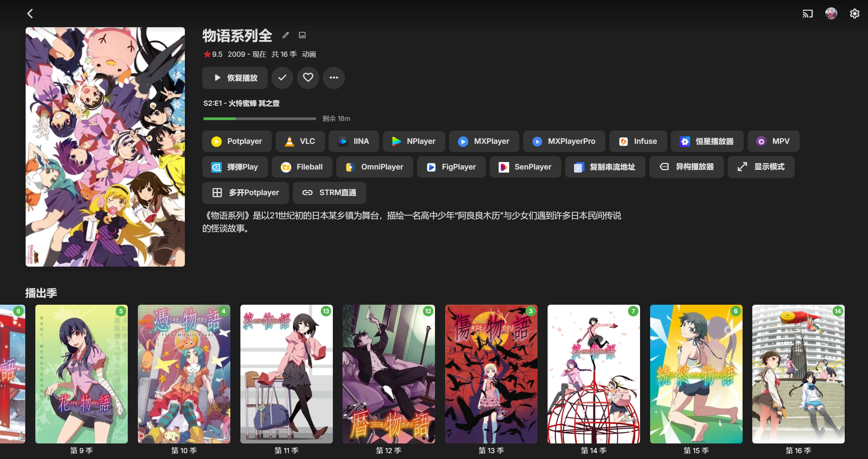Open the 第 10 季 season poster
Viewport: 868px width, 459px height.
184,374
